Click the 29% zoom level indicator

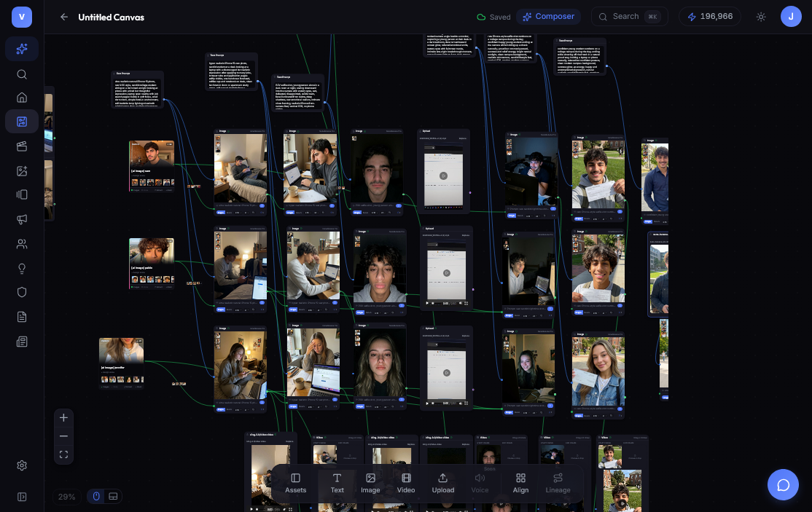click(x=67, y=497)
